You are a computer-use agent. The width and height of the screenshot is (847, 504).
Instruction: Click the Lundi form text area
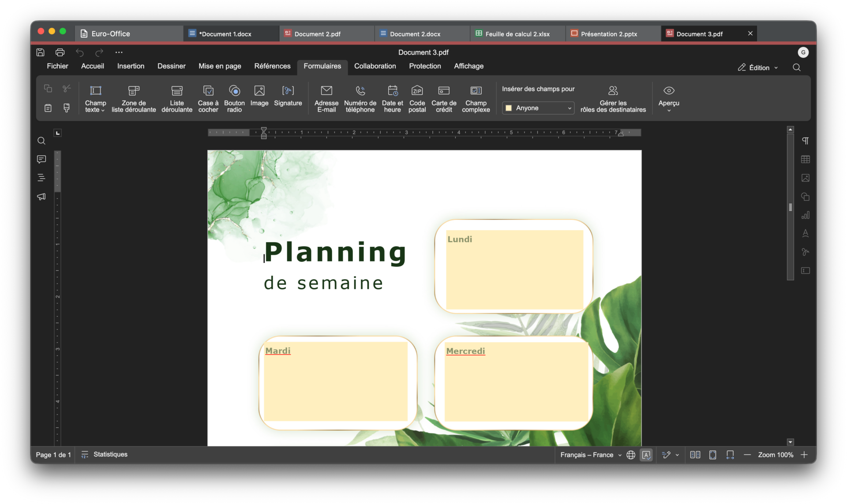(x=514, y=269)
